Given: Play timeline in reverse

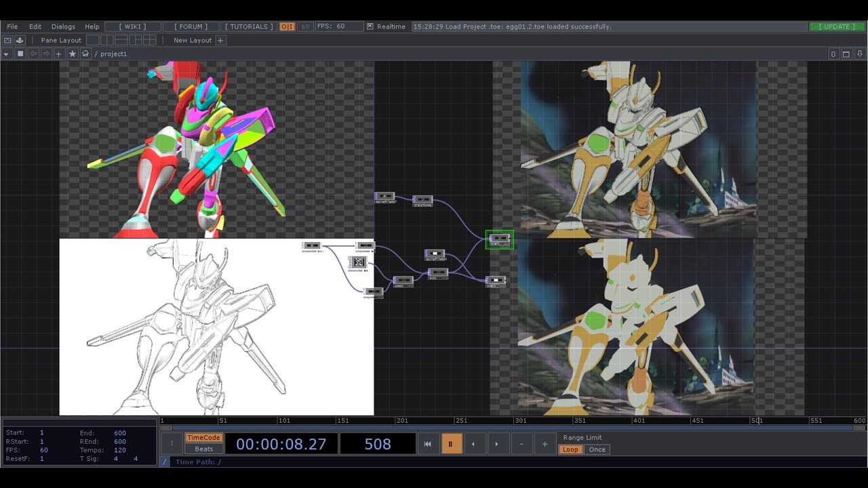Looking at the screenshot, I should coord(473,444).
